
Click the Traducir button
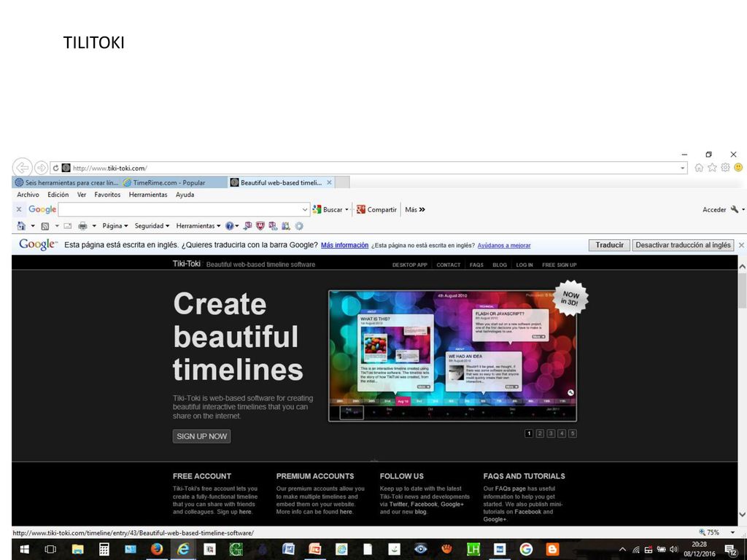tap(609, 245)
